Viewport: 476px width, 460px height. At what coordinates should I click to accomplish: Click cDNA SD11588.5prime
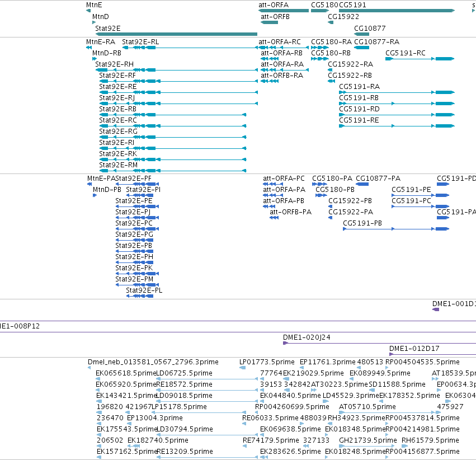[x=371, y=390]
